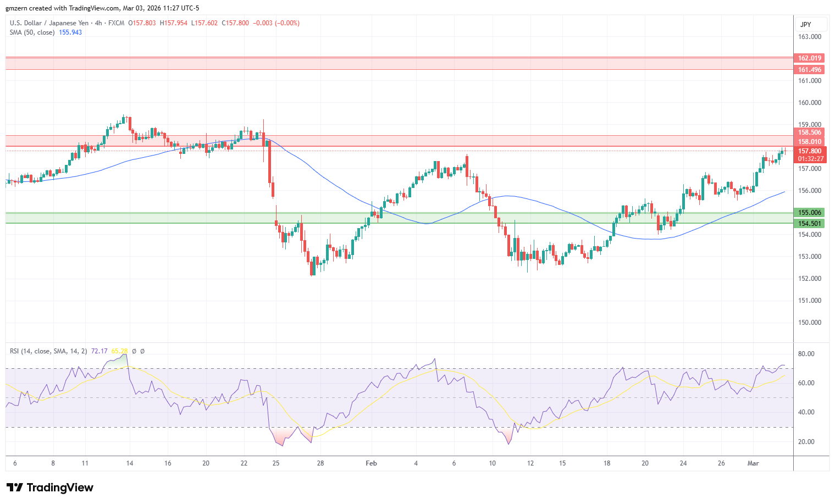Image resolution: width=835 pixels, height=504 pixels.
Task: Click the bar countdown timer 01:32:27
Action: 810,159
